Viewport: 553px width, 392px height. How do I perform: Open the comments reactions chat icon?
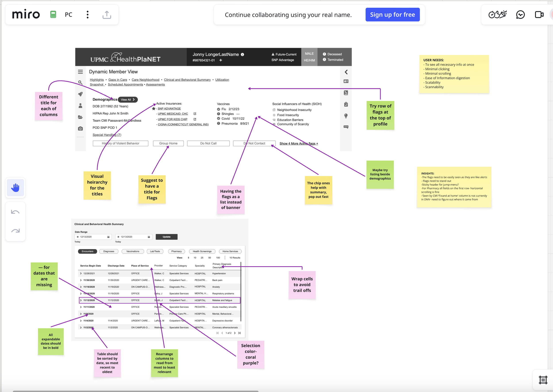[x=520, y=15]
